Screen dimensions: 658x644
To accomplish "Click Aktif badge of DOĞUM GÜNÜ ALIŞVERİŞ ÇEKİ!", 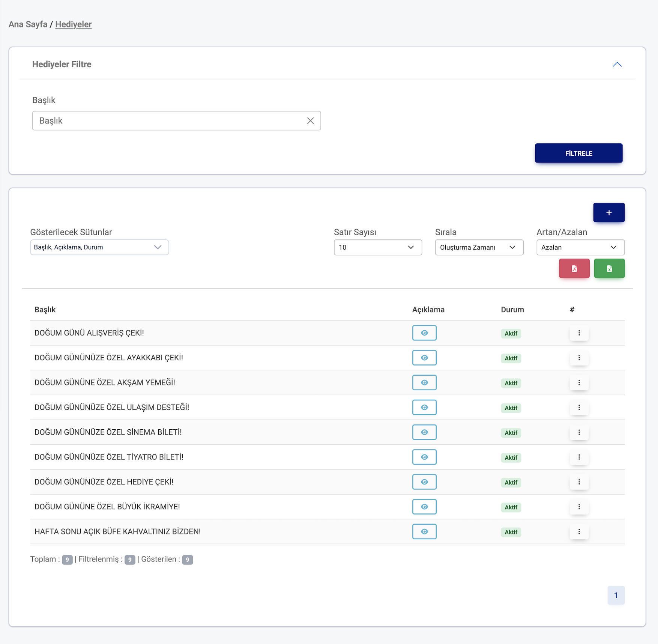I will pyautogui.click(x=511, y=333).
